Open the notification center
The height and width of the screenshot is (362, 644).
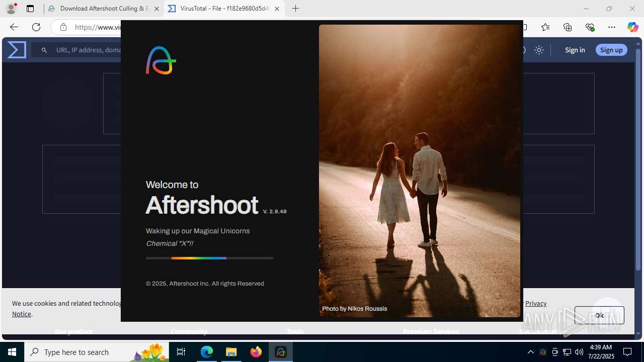pyautogui.click(x=628, y=352)
